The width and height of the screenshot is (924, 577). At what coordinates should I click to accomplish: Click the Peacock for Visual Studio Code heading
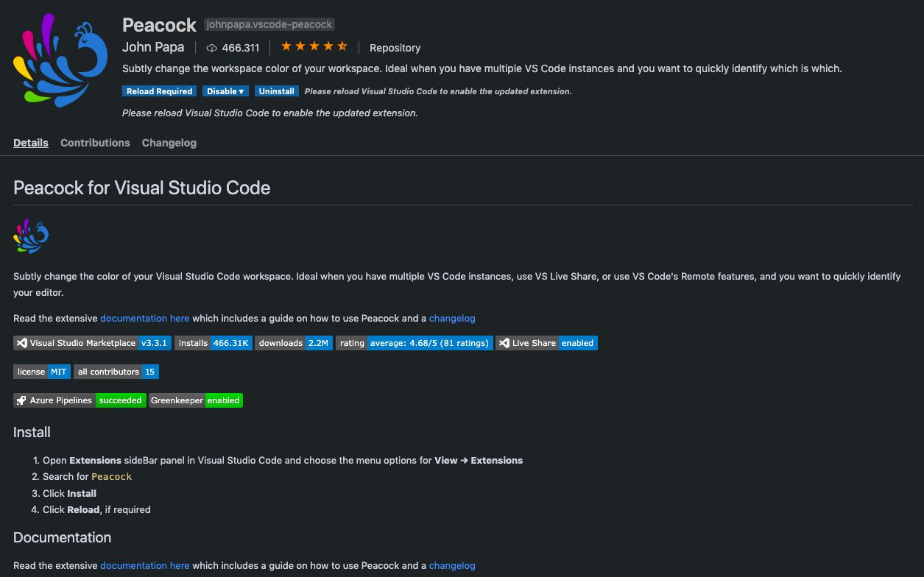(142, 188)
